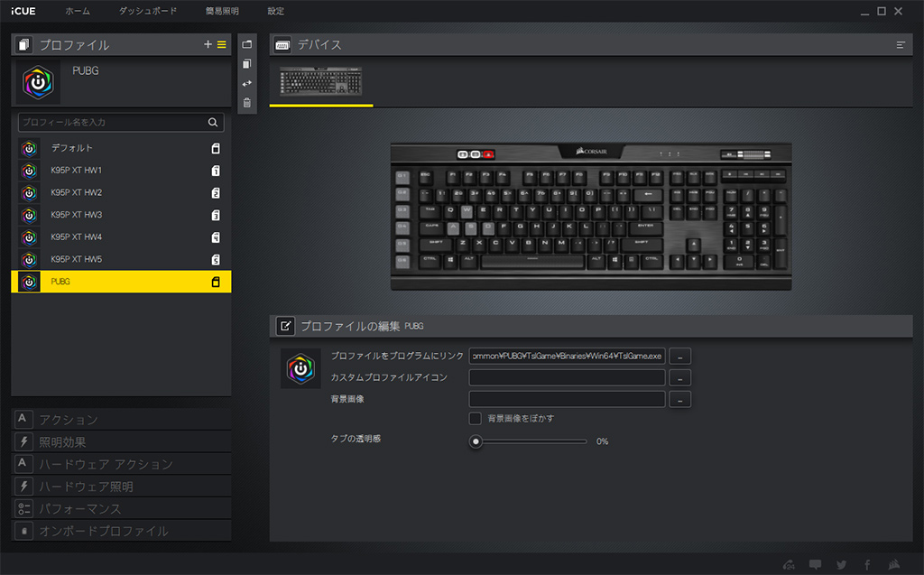Open the ダッシュボード menu tab

click(147, 11)
